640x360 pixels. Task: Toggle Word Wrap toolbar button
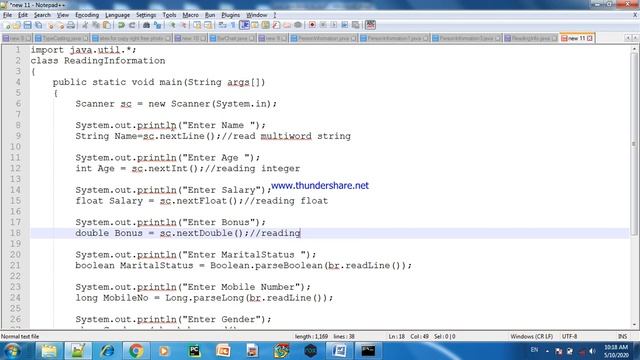click(x=222, y=25)
